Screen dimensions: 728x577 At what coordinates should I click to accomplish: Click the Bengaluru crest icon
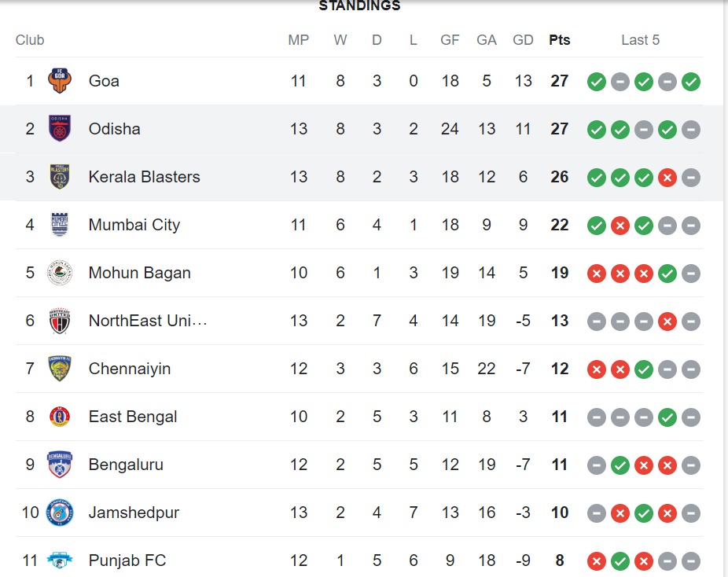[x=60, y=465]
